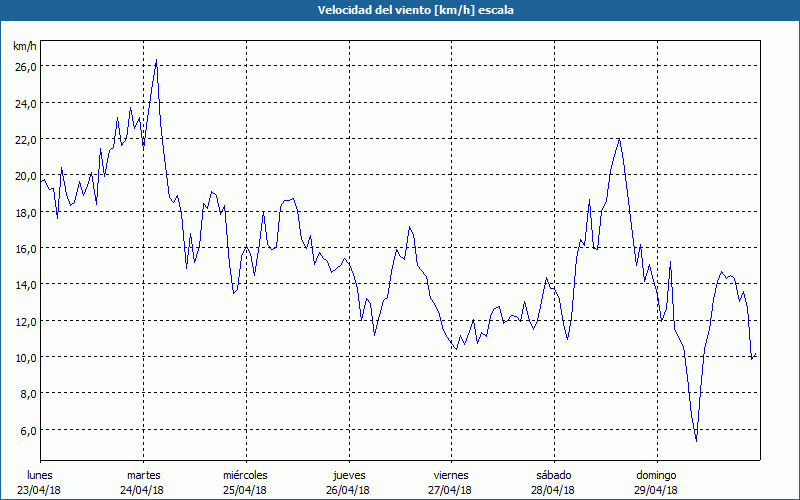Click the 'viernes' day label
Image resolution: width=800 pixels, height=500 pixels.
(451, 475)
